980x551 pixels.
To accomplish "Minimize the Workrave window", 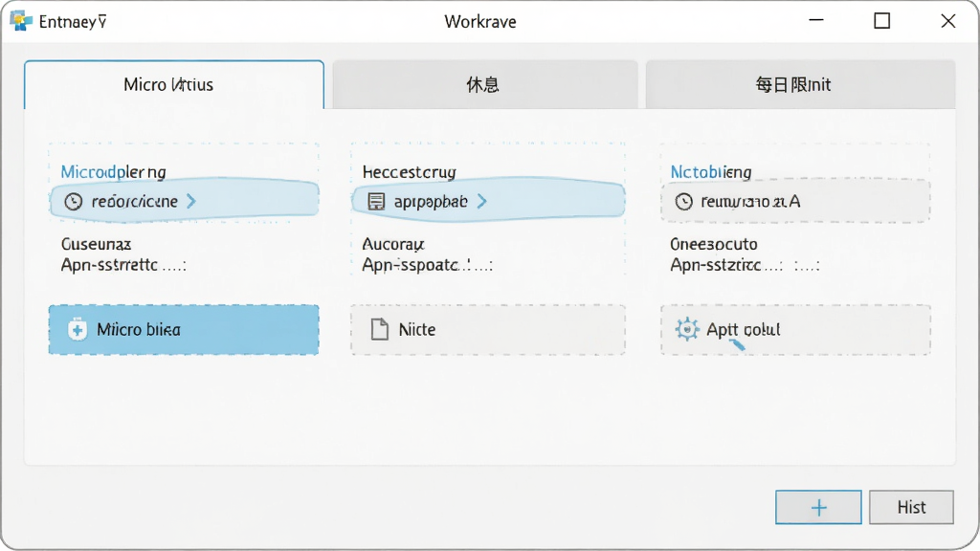I will (x=816, y=21).
